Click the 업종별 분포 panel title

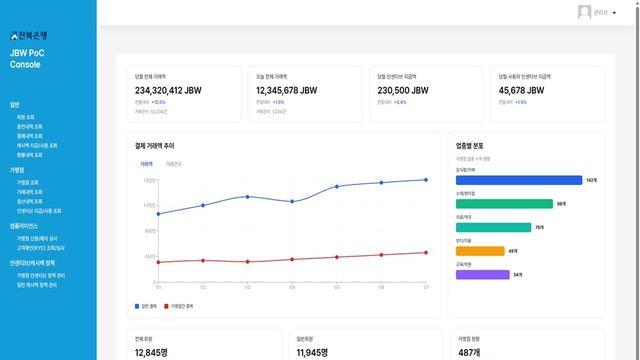point(469,146)
